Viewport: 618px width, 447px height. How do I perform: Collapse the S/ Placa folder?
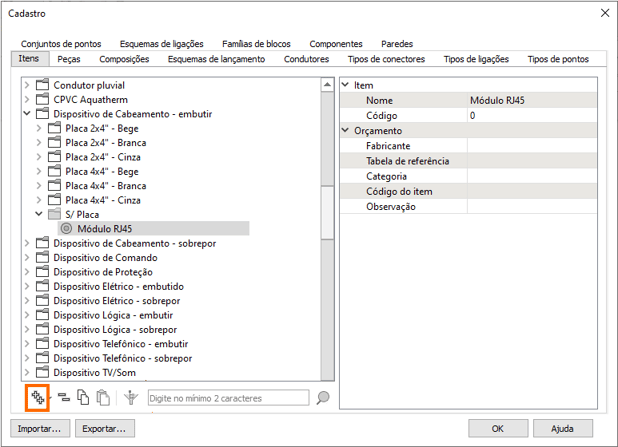(39, 214)
